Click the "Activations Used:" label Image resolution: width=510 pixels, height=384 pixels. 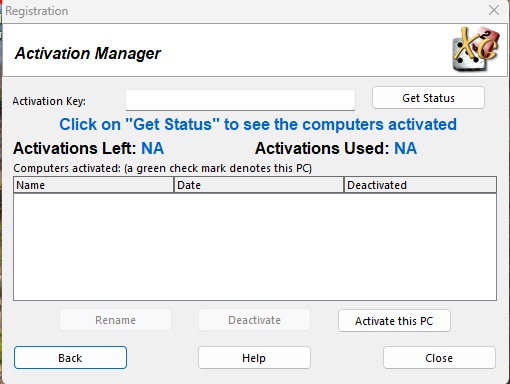click(x=322, y=148)
